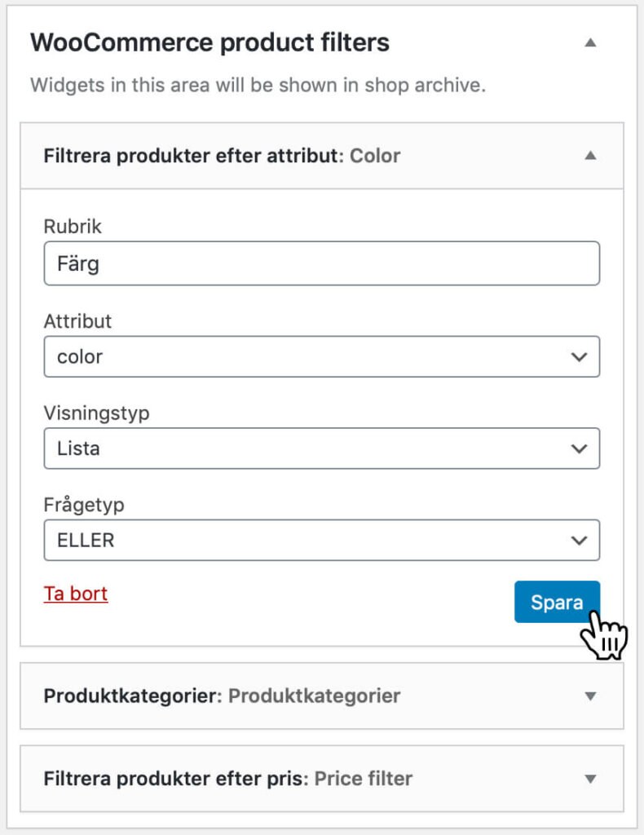Click inside the Rubrik text field

tap(322, 263)
